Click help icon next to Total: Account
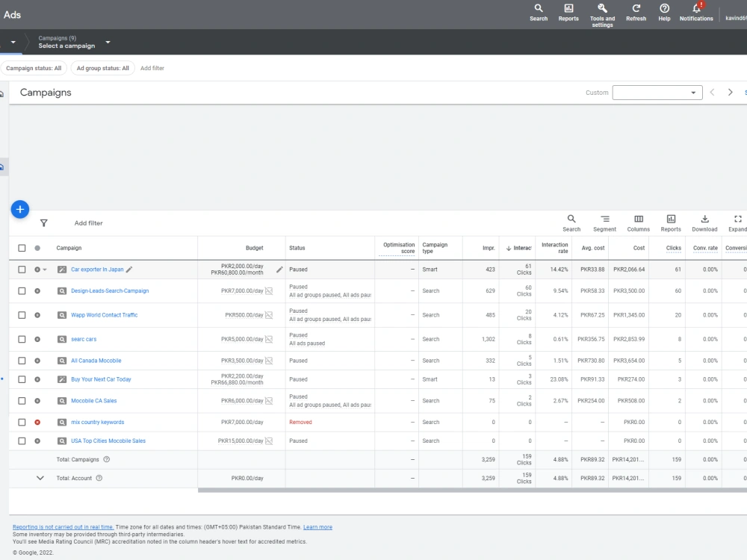747x560 pixels. coord(99,478)
